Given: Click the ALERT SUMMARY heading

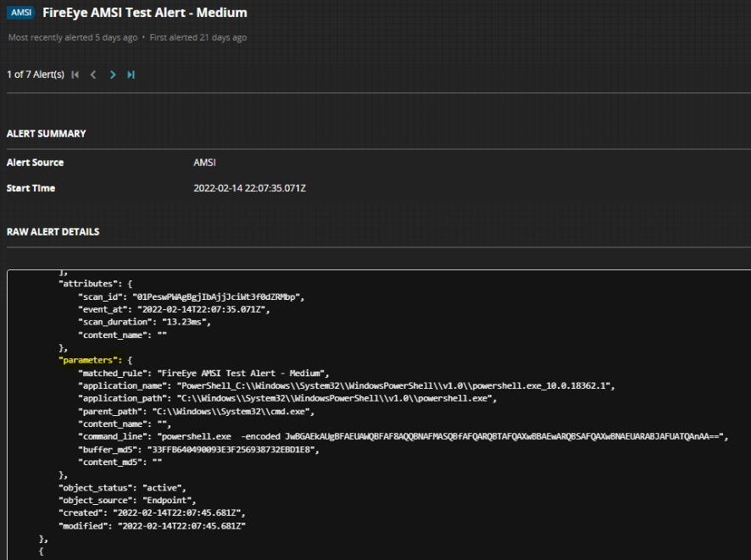Looking at the screenshot, I should 47,134.
